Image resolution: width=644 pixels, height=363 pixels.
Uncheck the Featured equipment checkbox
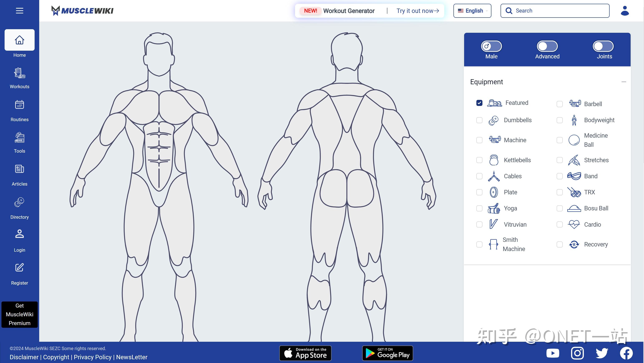(479, 103)
